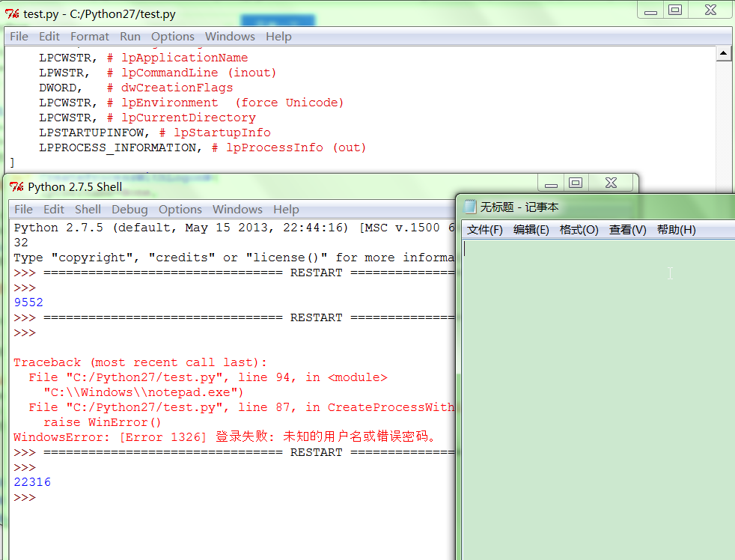This screenshot has height=560, width=735.
Task: Maximize the Python 2.7.5 Shell window
Action: 576,183
